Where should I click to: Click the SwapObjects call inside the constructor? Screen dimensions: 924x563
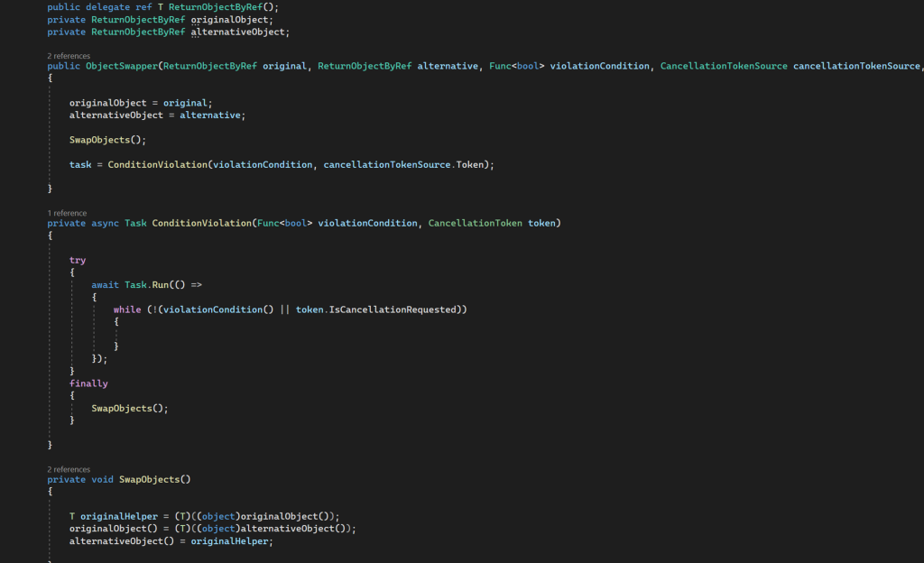coord(105,140)
